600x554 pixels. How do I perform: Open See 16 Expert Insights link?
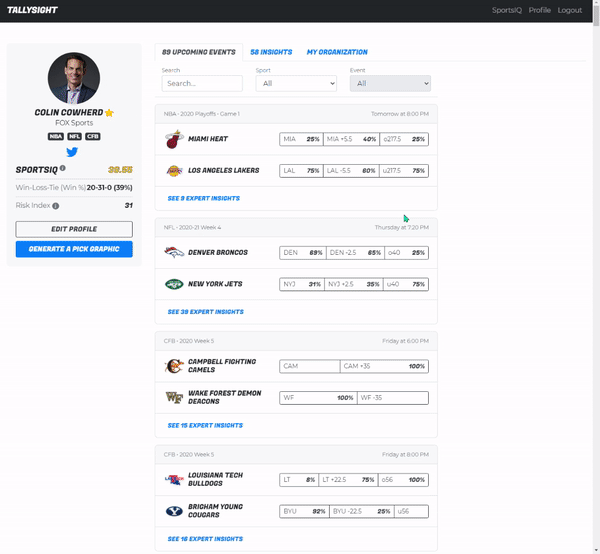coord(205,539)
